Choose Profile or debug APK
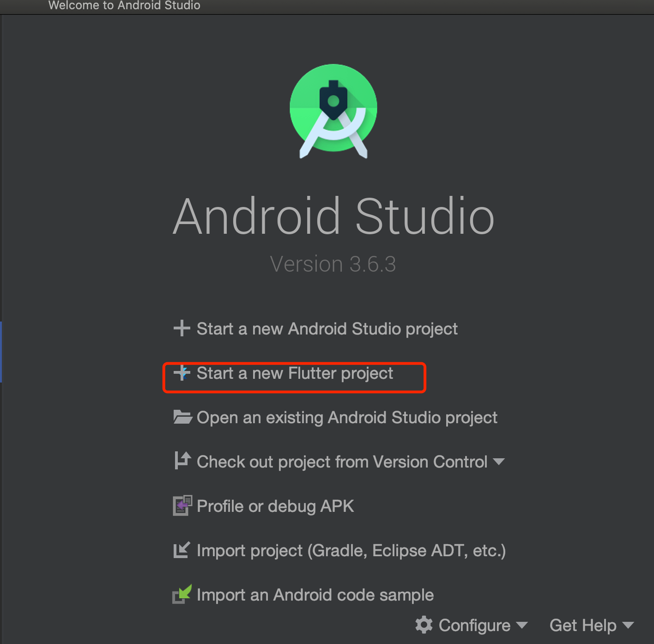The image size is (654, 644). [x=275, y=506]
